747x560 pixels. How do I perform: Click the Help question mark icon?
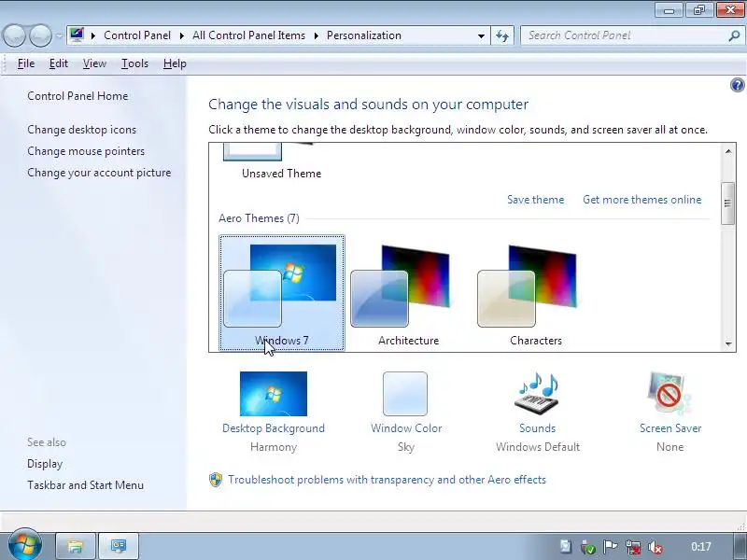737,85
